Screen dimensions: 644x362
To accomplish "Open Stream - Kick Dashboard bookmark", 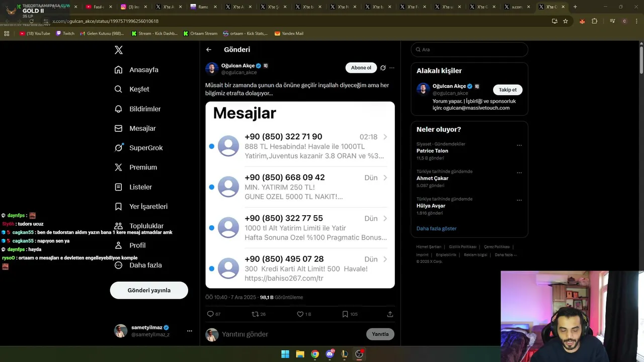I will (154, 34).
